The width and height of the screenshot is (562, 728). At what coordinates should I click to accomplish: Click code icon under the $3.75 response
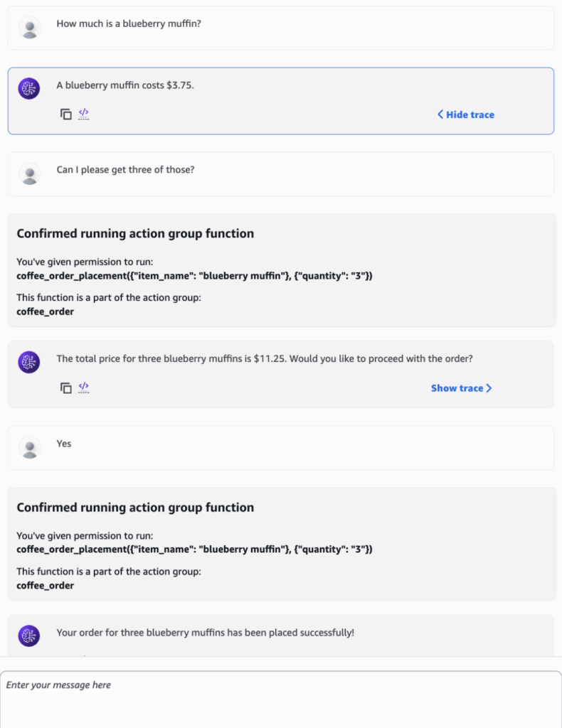click(84, 114)
